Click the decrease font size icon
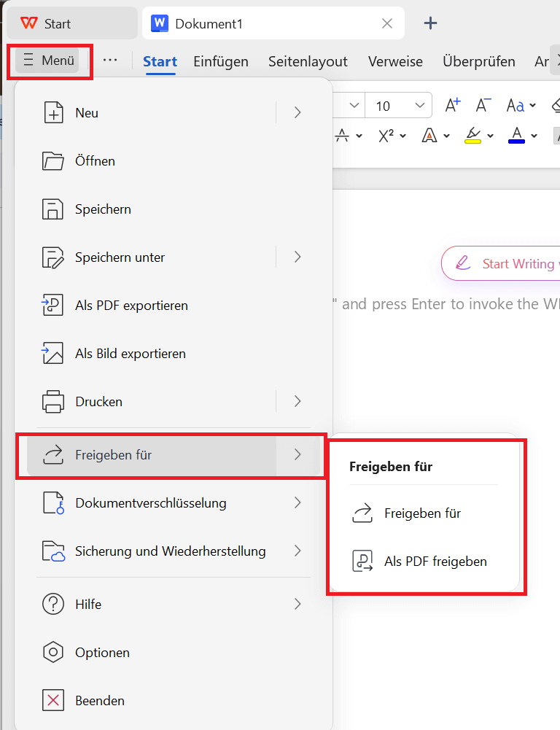560x730 pixels. tap(483, 105)
